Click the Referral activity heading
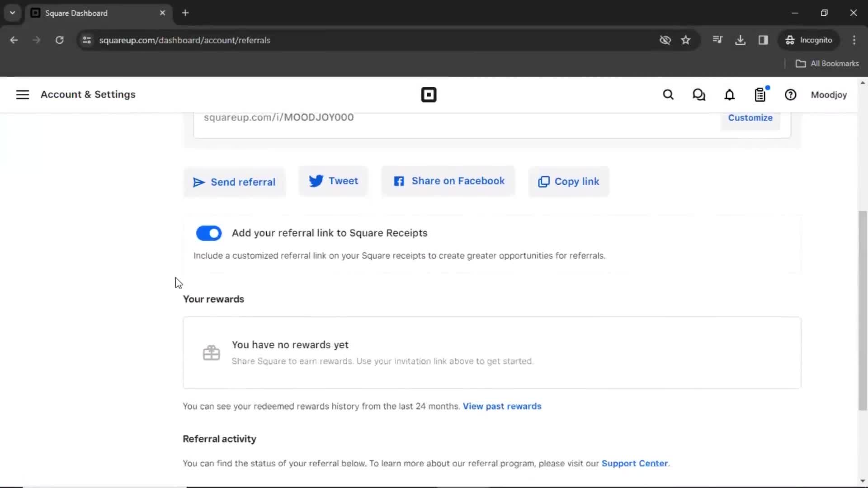The height and width of the screenshot is (488, 868). click(219, 439)
